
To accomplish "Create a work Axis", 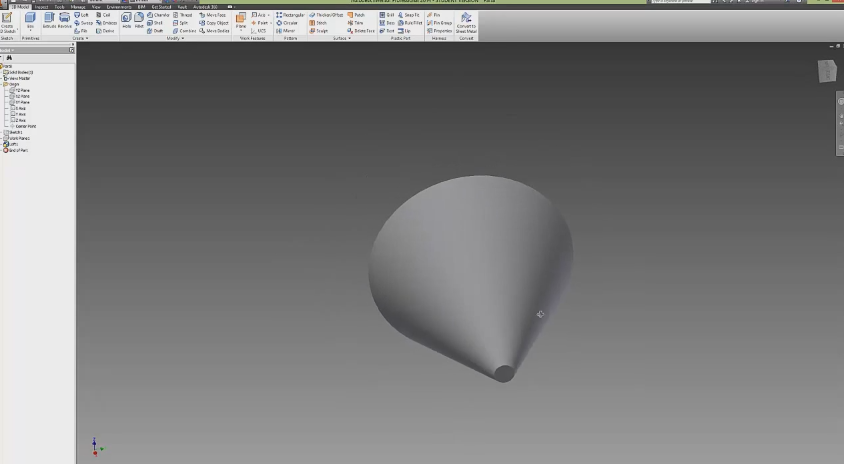I will [259, 15].
